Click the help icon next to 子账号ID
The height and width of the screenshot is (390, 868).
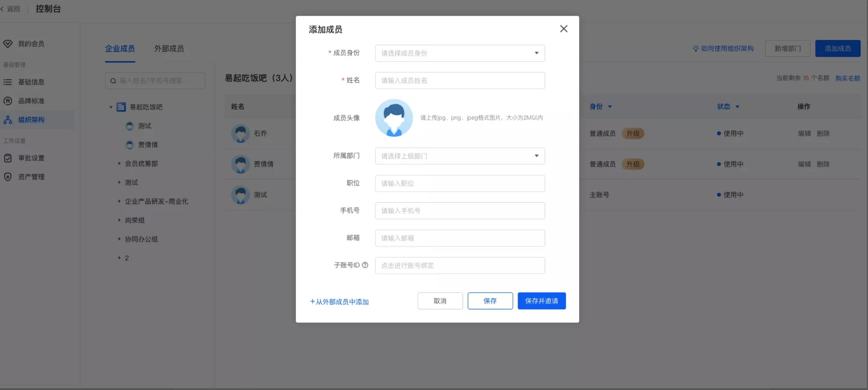(365, 265)
